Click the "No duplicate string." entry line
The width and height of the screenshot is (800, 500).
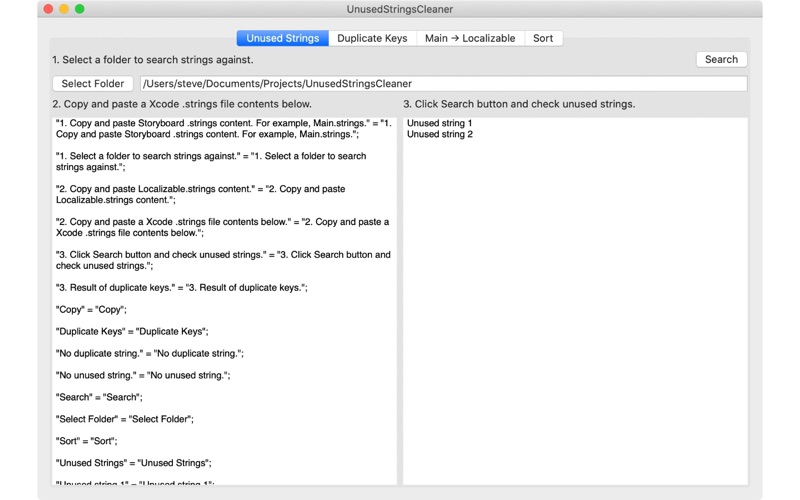(x=150, y=354)
